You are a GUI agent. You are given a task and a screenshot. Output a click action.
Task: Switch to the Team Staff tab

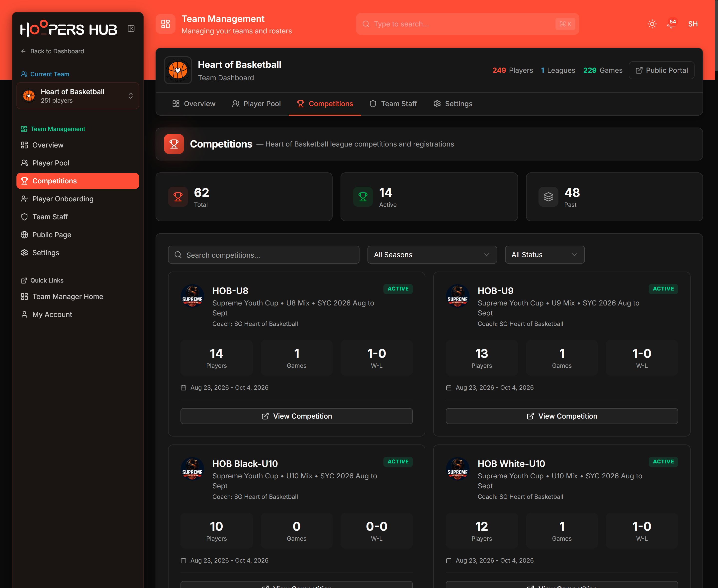393,104
